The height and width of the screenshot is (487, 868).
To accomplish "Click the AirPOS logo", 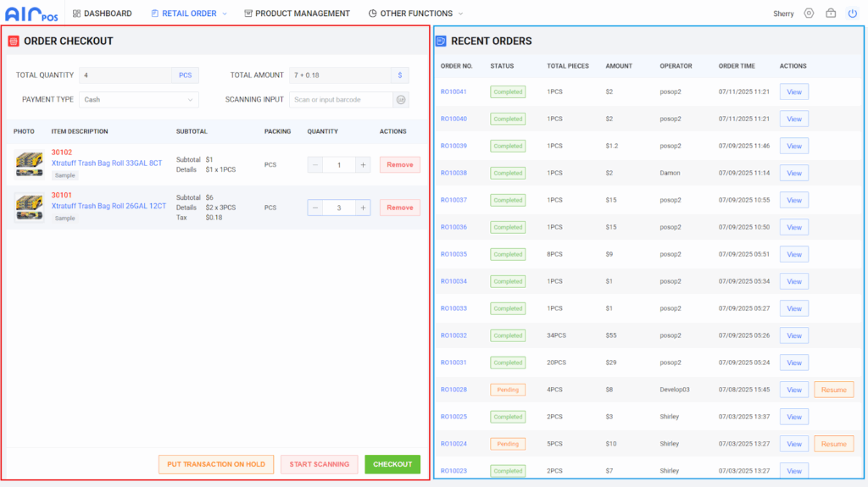I will point(32,14).
